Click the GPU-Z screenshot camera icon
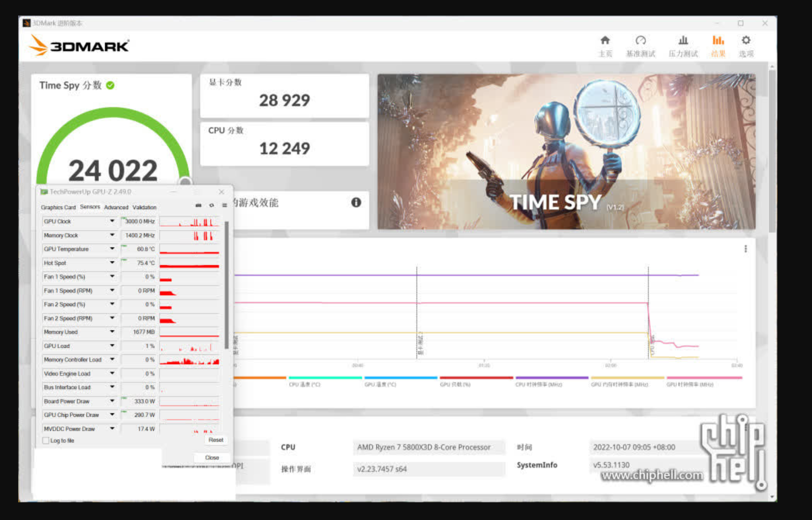Screen dimensions: 812x520 coord(198,205)
